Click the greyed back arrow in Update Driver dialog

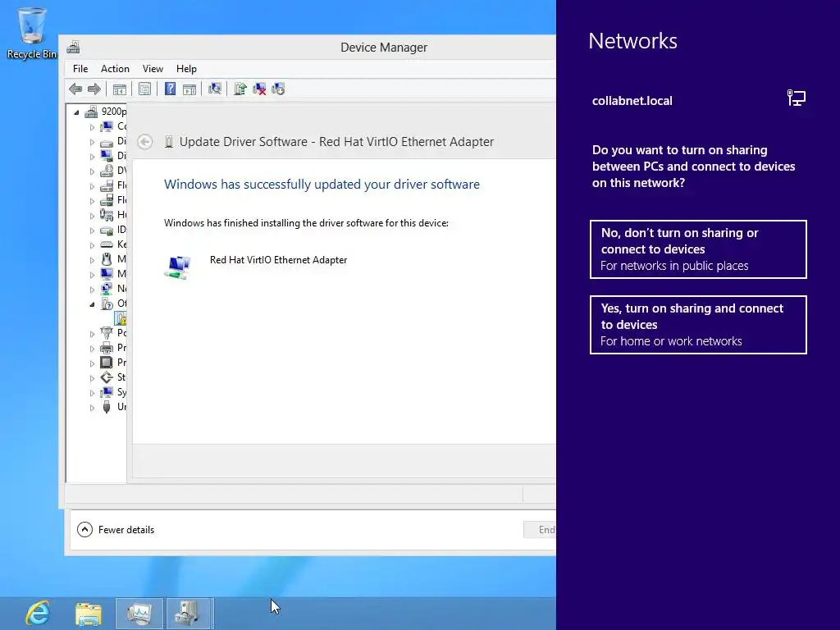144,141
